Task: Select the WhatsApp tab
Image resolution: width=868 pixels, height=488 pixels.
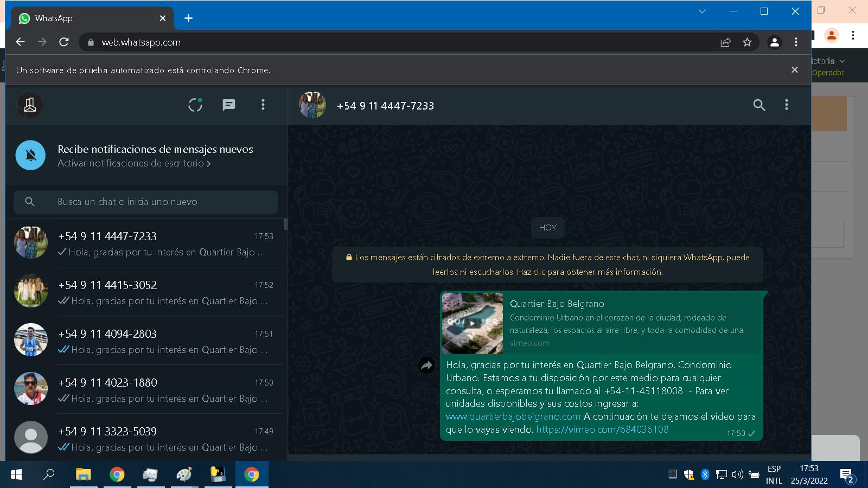Action: pos(92,18)
